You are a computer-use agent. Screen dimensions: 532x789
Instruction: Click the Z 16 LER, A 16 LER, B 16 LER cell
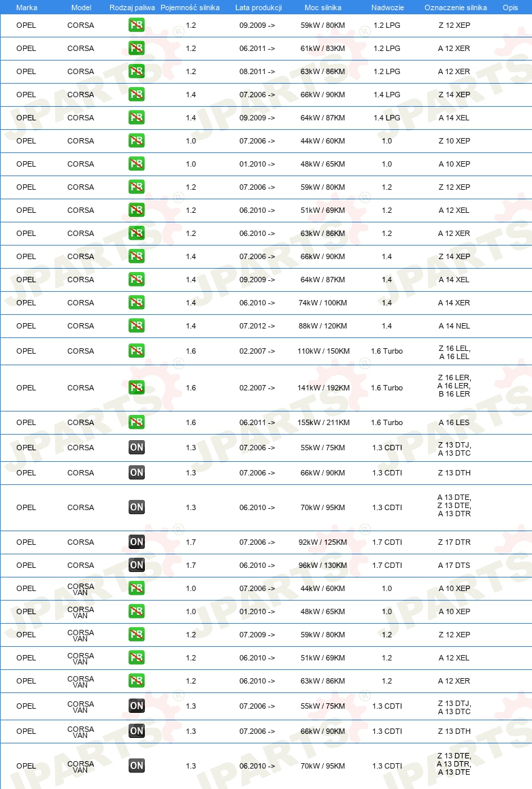[x=454, y=386]
